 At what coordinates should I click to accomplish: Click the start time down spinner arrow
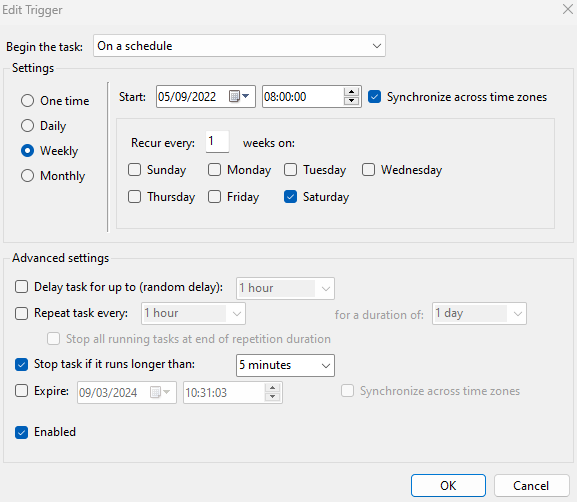click(351, 101)
